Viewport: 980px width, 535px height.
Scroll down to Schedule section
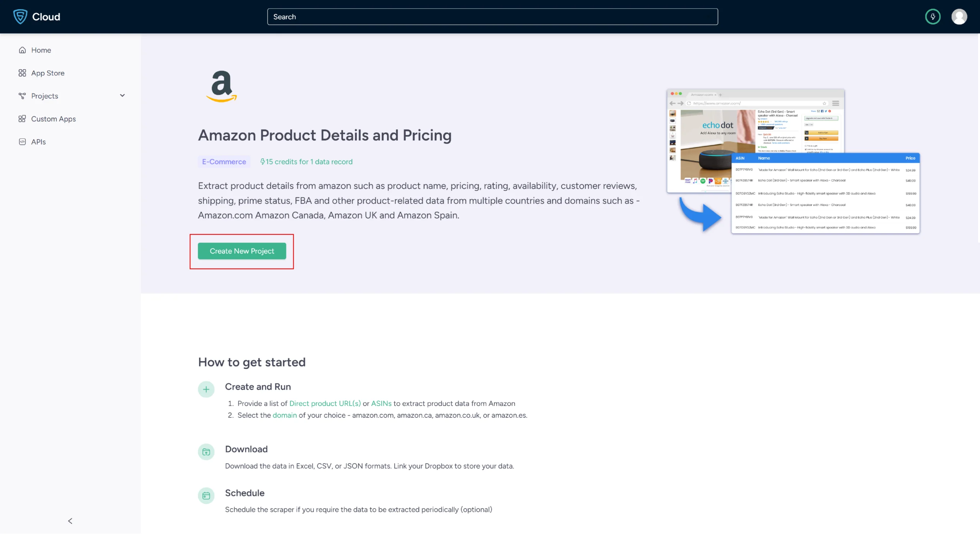pos(244,492)
